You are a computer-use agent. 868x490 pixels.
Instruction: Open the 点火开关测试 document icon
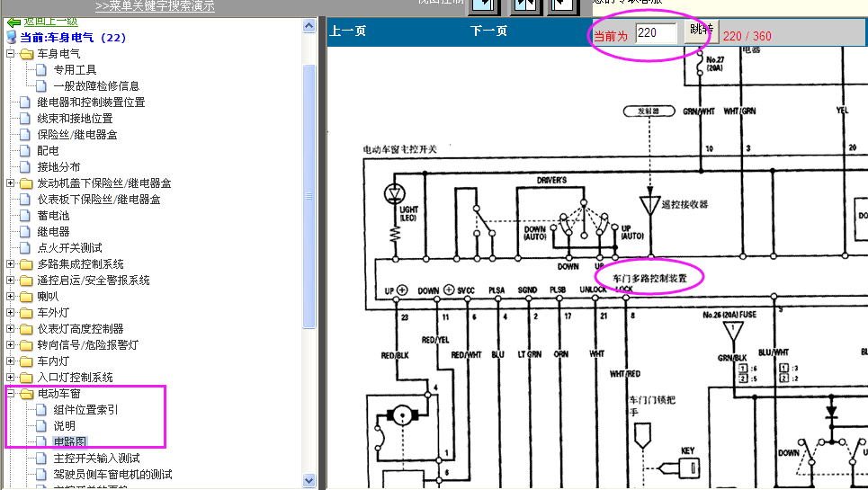coord(25,248)
